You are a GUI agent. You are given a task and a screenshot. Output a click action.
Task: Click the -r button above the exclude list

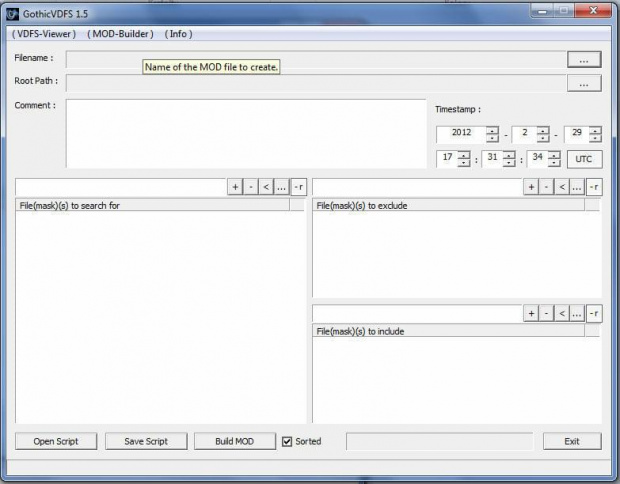[x=594, y=187]
